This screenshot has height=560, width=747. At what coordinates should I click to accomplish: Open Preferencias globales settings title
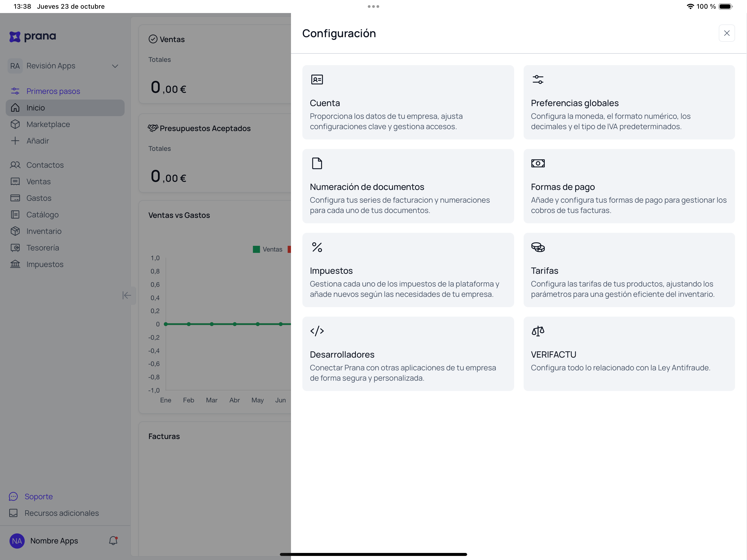click(574, 103)
